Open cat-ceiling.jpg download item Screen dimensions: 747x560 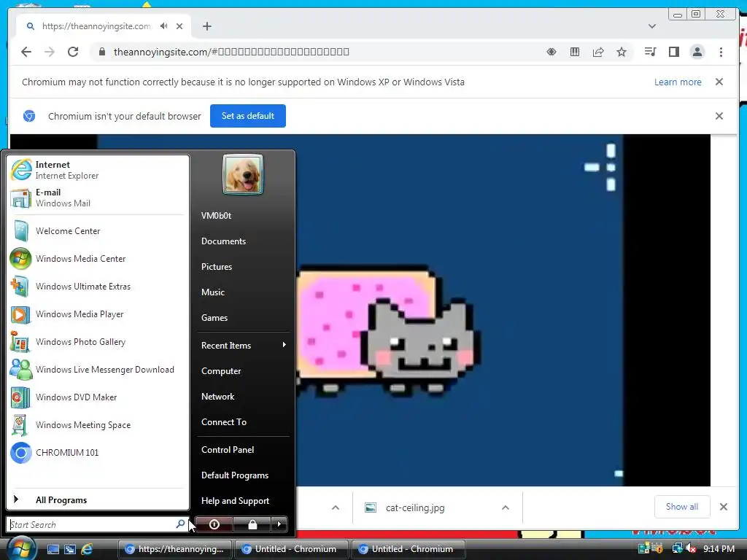[x=414, y=507]
